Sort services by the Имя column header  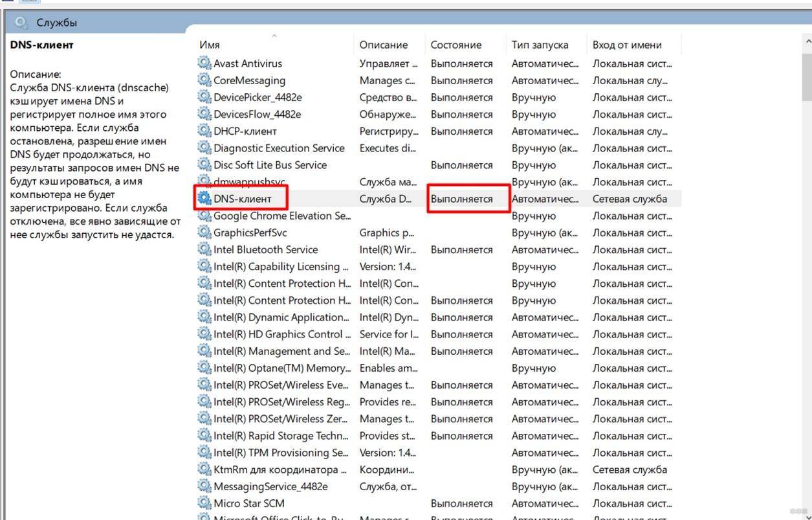pos(210,45)
